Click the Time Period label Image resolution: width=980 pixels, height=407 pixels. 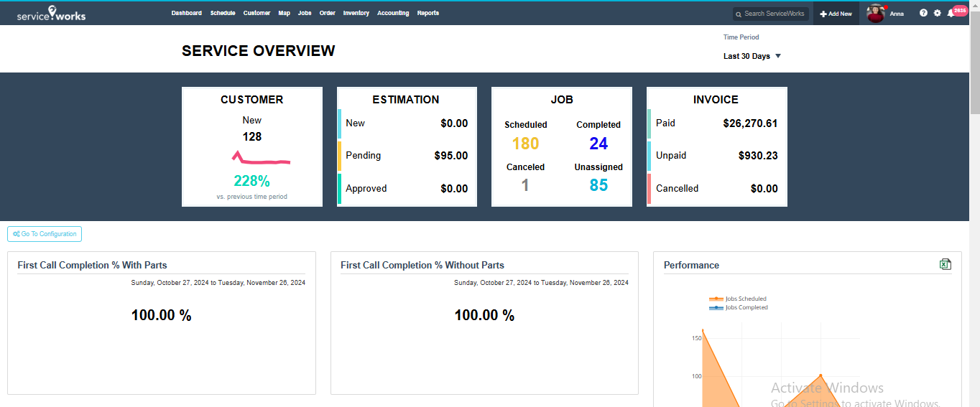(x=741, y=37)
